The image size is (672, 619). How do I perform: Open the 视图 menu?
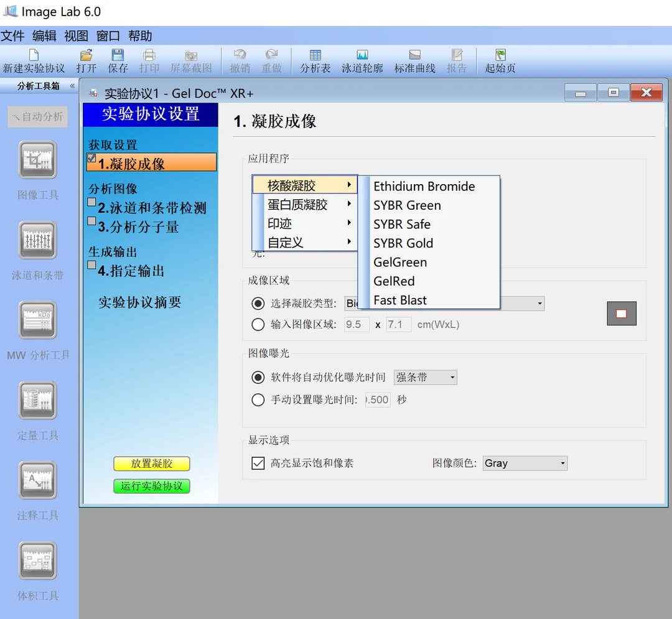[x=77, y=35]
